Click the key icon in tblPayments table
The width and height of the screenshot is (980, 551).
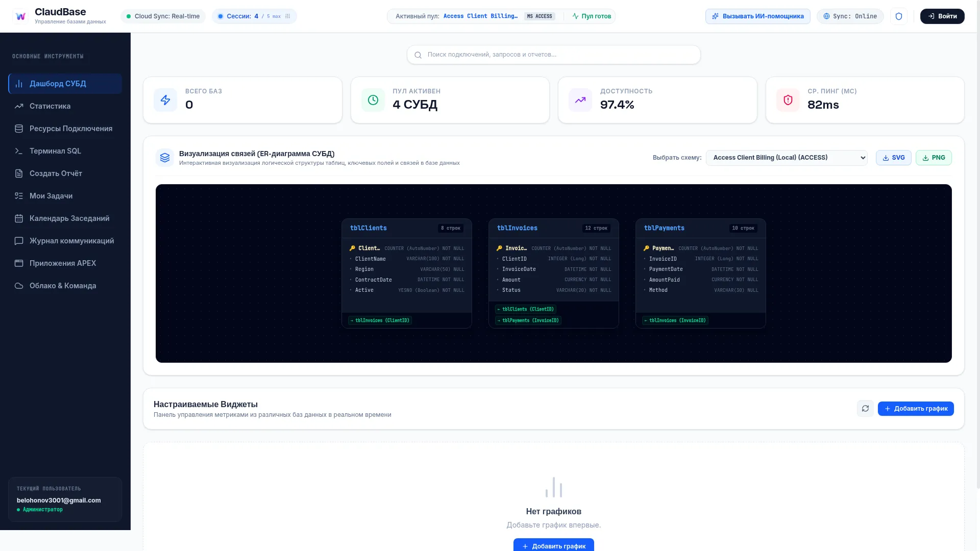pyautogui.click(x=646, y=248)
